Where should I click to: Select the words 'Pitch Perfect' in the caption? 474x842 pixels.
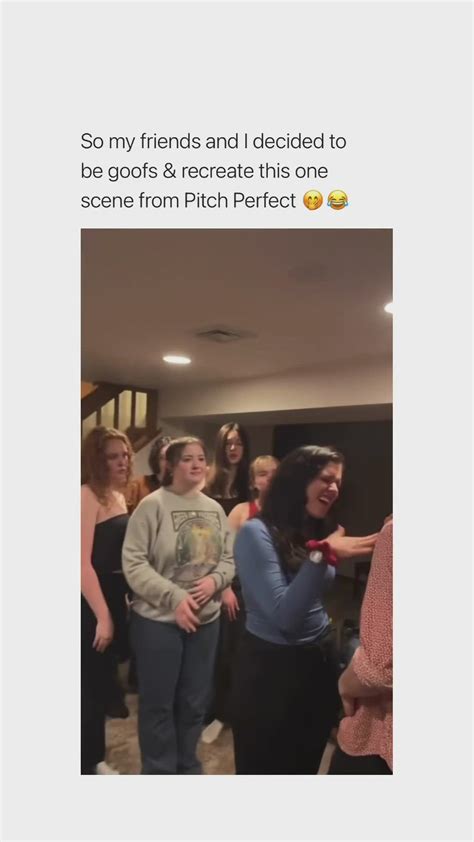239,201
